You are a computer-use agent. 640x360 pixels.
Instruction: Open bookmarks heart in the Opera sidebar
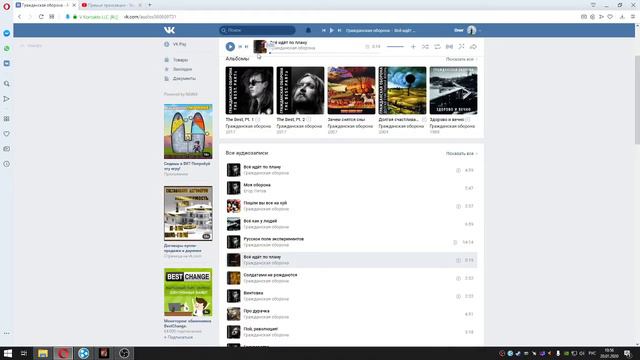pos(7,134)
